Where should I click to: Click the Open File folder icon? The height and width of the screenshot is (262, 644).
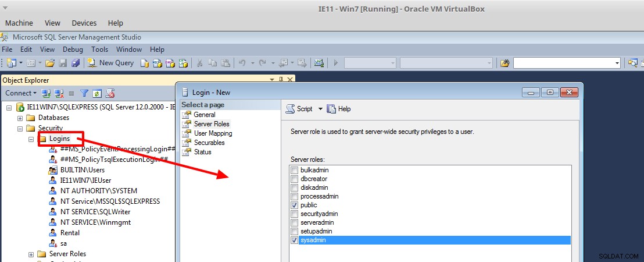point(50,63)
